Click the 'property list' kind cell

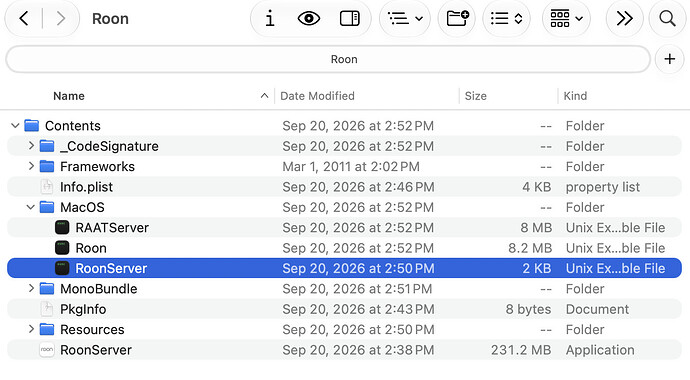point(602,187)
